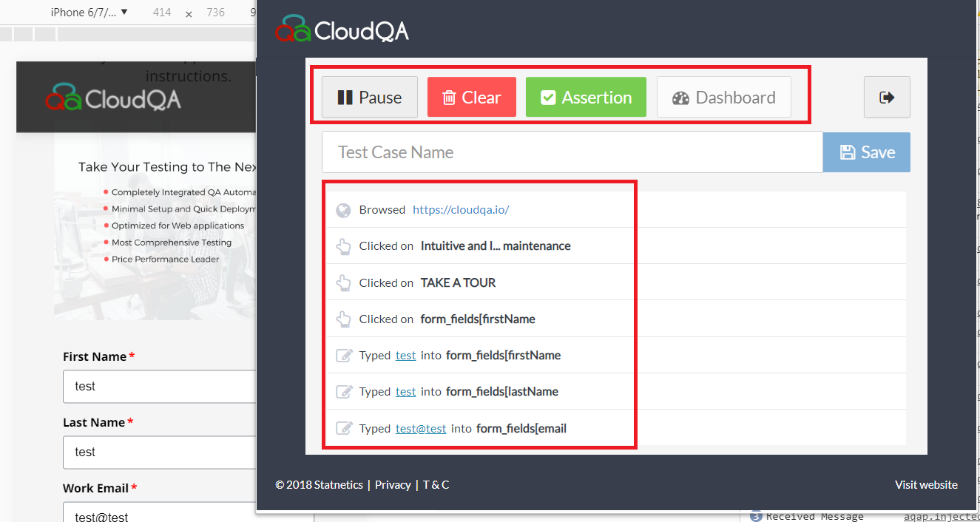Pause the CloudQA recording
980x522 pixels.
pos(370,98)
